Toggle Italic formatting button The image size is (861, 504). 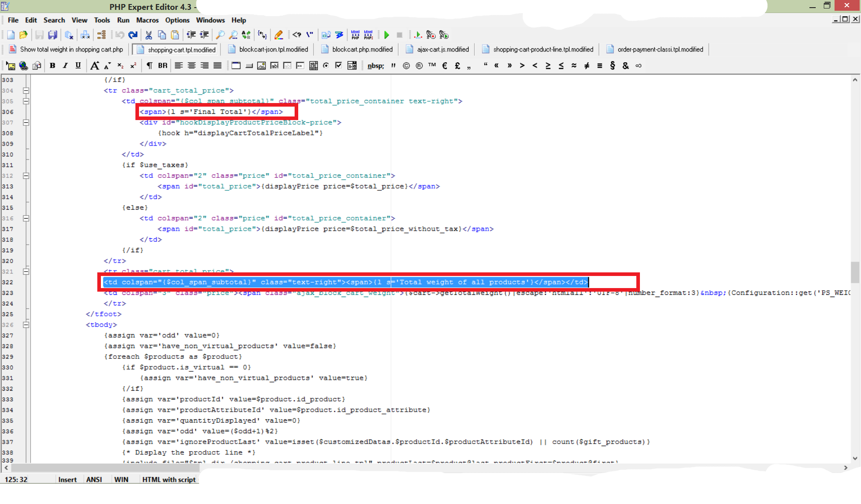click(x=65, y=66)
